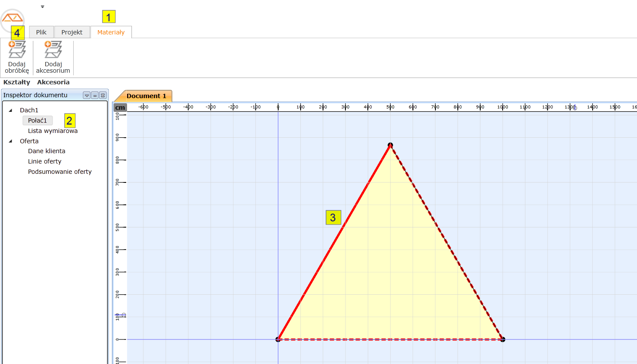Open the roof logo application menu
This screenshot has height=364, width=637.
coord(12,19)
